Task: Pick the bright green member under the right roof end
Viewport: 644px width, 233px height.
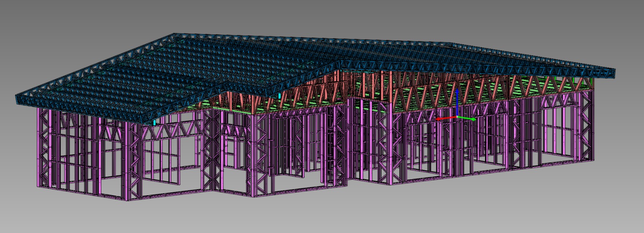Action: (x=573, y=81)
